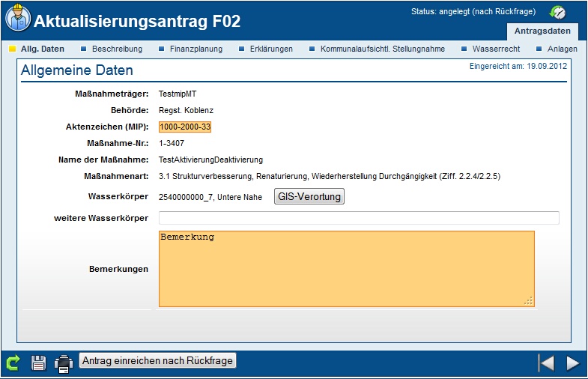
Task: Click the Aktualisierungsantrag F02 title
Action: pyautogui.click(x=137, y=21)
